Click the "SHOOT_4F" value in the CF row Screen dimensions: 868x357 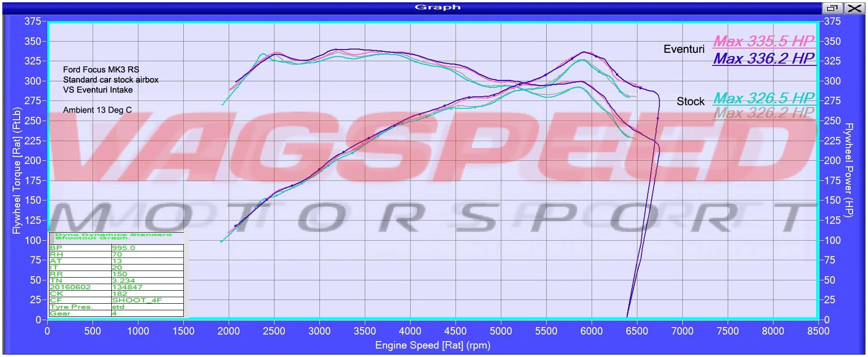[137, 300]
